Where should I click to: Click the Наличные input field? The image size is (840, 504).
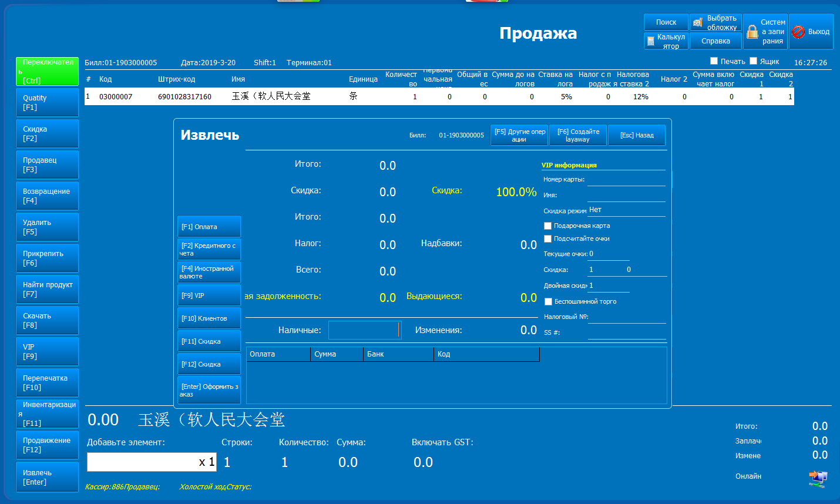pyautogui.click(x=364, y=330)
